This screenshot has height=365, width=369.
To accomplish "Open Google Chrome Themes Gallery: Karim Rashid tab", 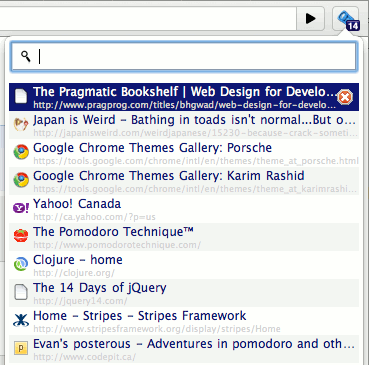I will (184, 181).
